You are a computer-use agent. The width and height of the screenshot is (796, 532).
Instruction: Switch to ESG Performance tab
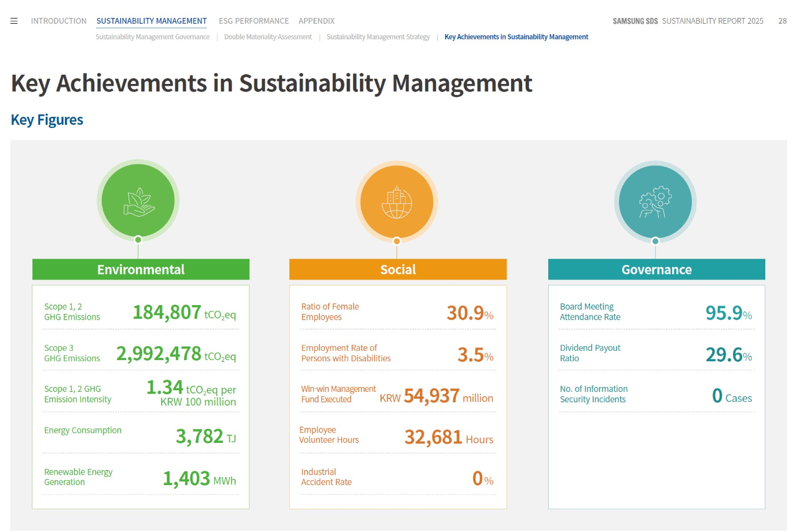tap(254, 21)
